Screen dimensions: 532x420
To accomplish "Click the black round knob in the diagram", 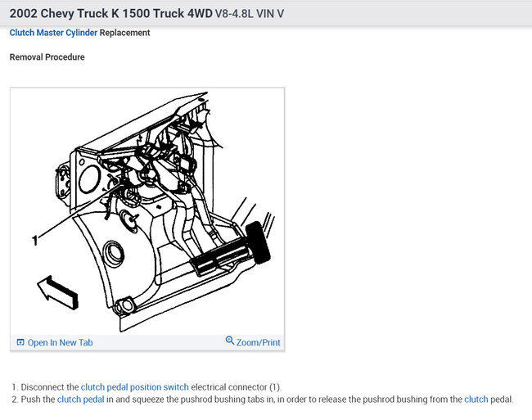I will tap(258, 242).
